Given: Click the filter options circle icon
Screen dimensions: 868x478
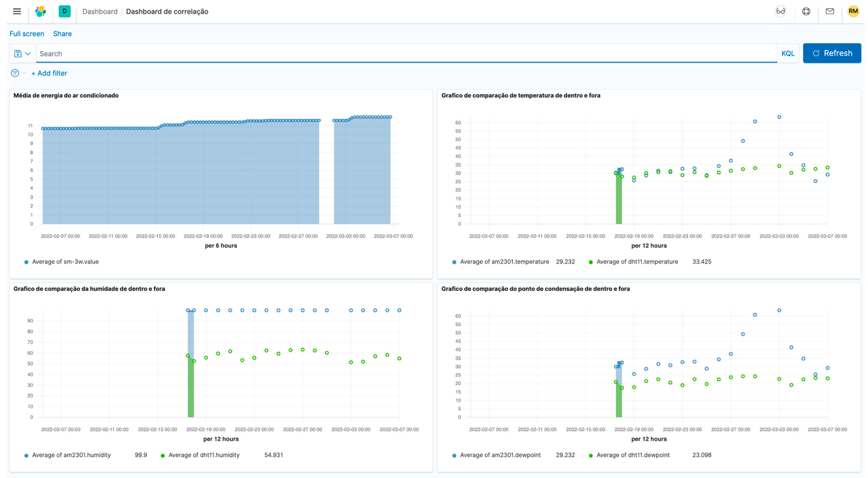Looking at the screenshot, I should pyautogui.click(x=15, y=73).
